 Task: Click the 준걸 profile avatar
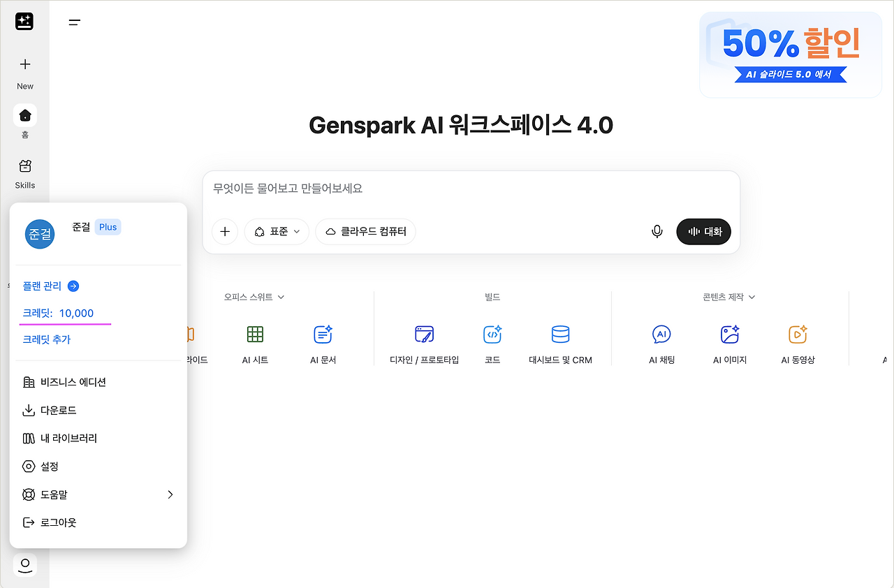click(x=39, y=234)
